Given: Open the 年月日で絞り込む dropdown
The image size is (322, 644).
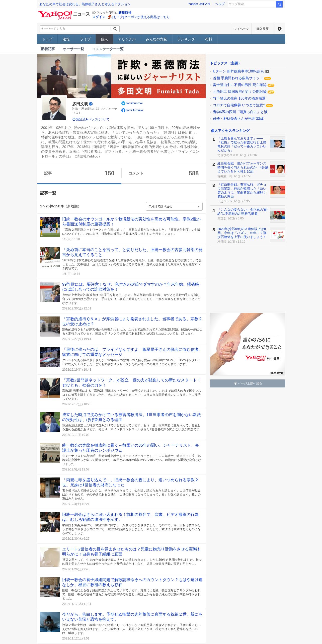Looking at the screenshot, I should (174, 206).
